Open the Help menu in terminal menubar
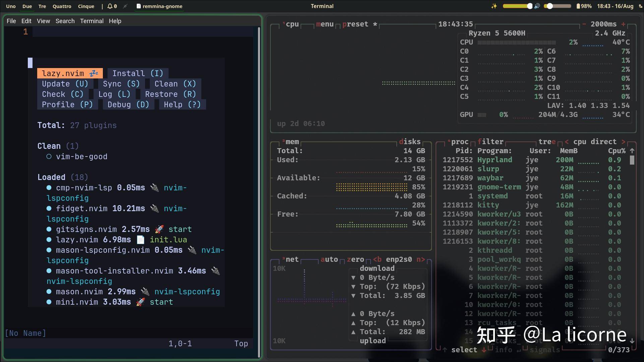The image size is (644, 362). point(115,21)
